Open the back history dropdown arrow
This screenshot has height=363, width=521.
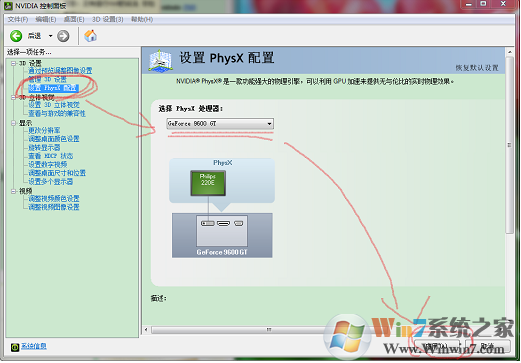click(50, 36)
